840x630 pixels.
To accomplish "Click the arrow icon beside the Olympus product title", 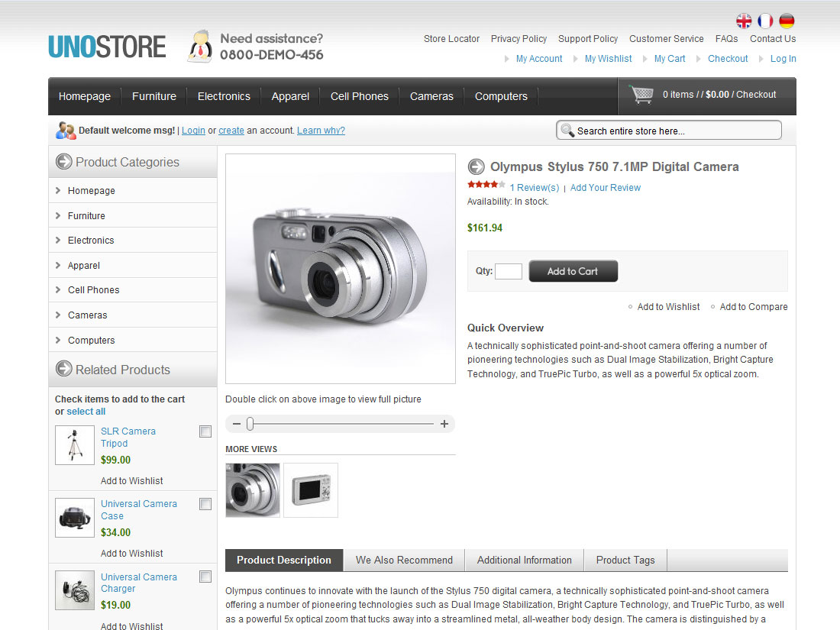I will point(477,166).
